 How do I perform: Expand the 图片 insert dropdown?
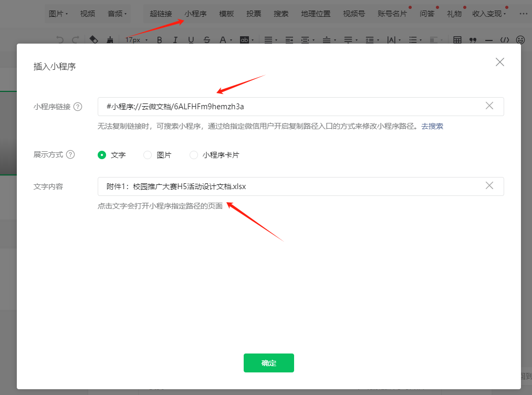pos(58,14)
